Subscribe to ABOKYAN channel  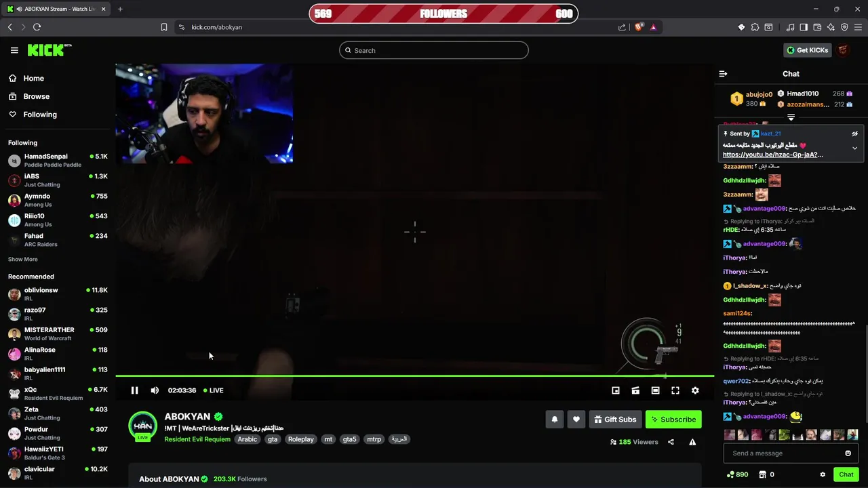pos(673,420)
